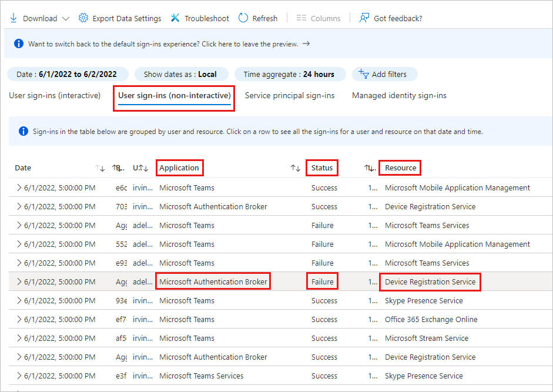
Task: Click the info icon in the grouping banner
Action: (x=23, y=131)
